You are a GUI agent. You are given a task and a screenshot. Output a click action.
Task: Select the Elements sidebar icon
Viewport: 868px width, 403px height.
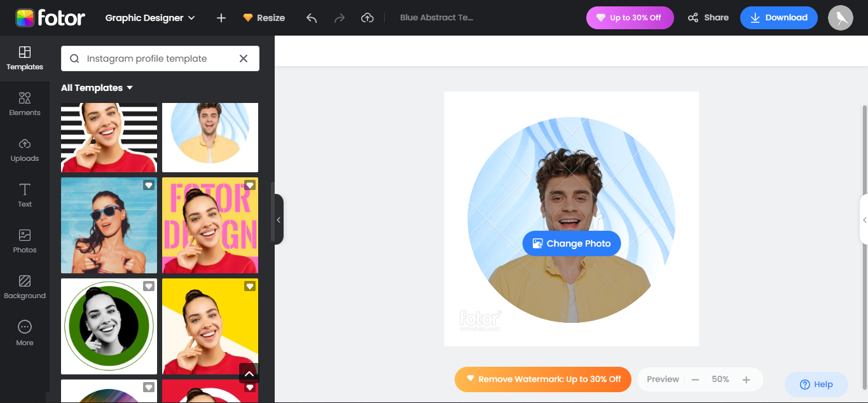tap(25, 103)
